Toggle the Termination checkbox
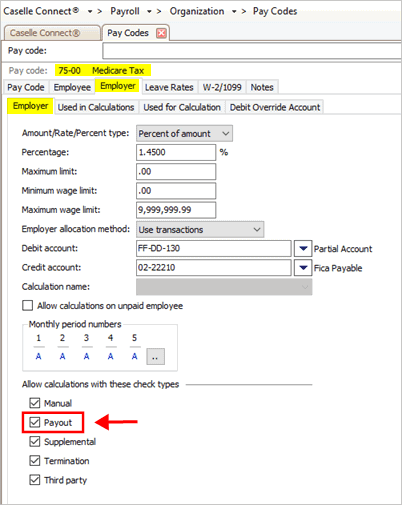 click(35, 461)
